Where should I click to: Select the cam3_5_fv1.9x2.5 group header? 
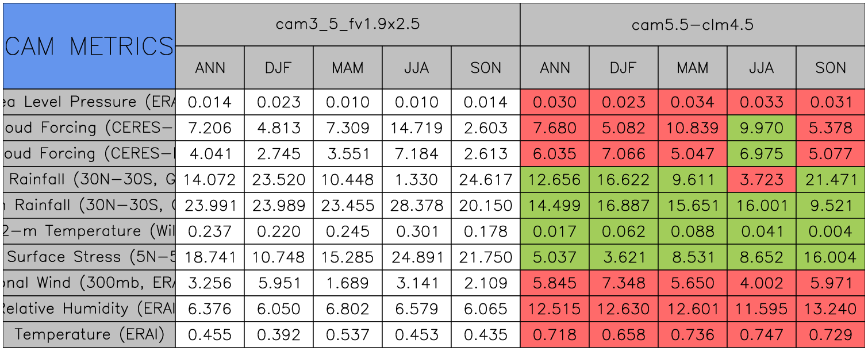coord(347,25)
